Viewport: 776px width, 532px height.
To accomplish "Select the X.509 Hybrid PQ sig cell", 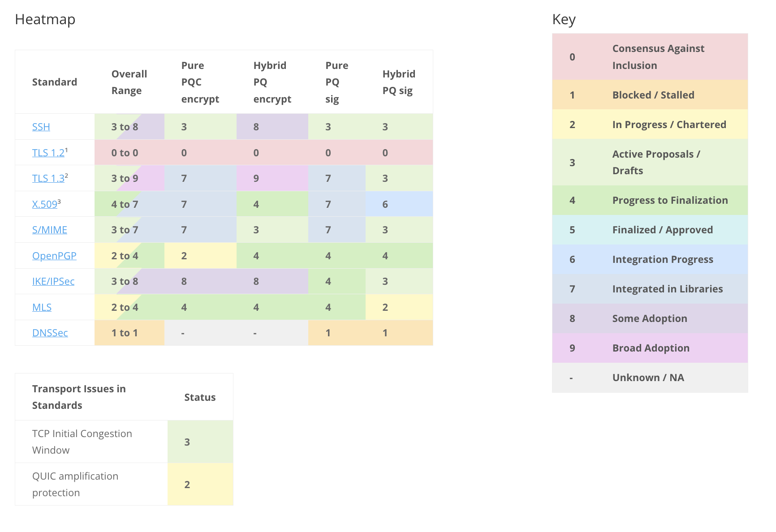I will 399,204.
